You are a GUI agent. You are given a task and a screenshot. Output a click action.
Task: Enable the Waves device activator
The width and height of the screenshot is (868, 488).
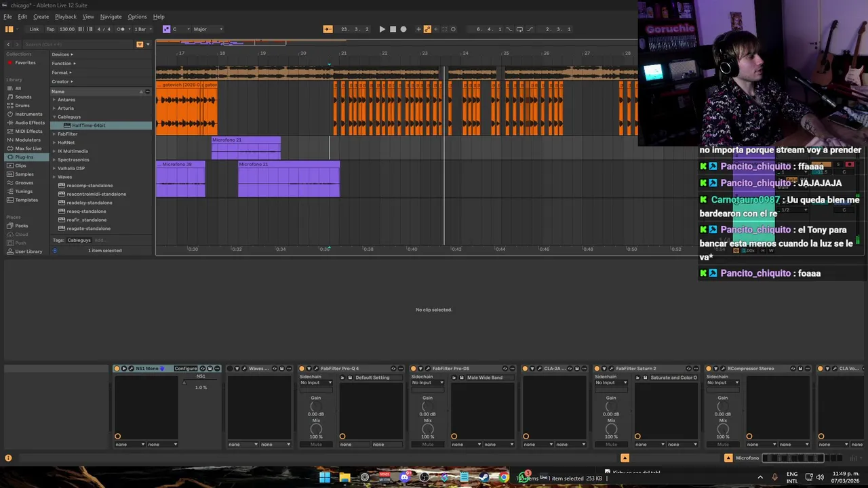tap(229, 369)
